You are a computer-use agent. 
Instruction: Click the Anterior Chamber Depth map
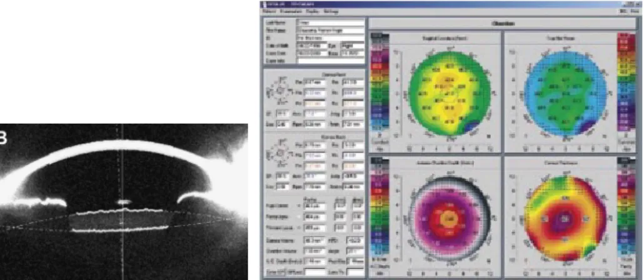(450, 218)
